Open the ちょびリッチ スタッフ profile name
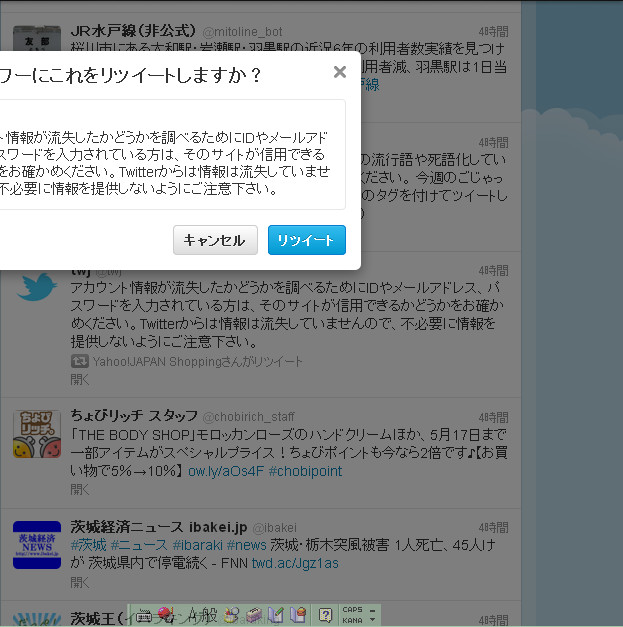This screenshot has height=627, width=623. [x=134, y=416]
